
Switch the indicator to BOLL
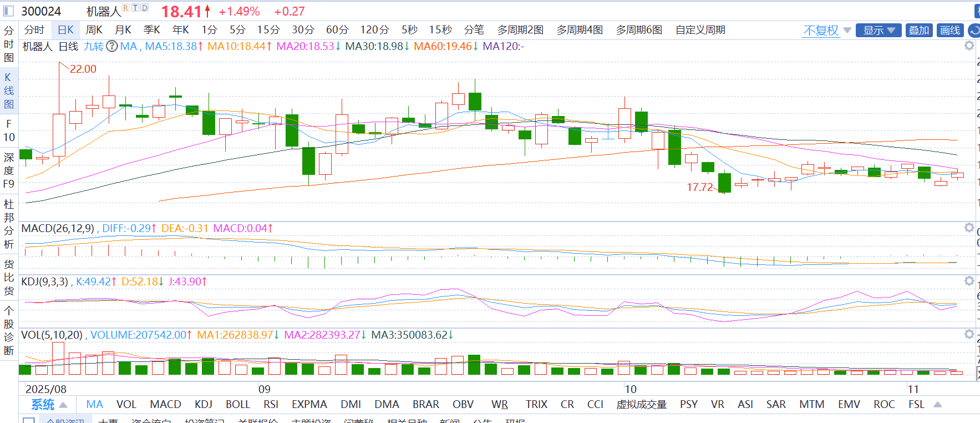click(x=238, y=405)
